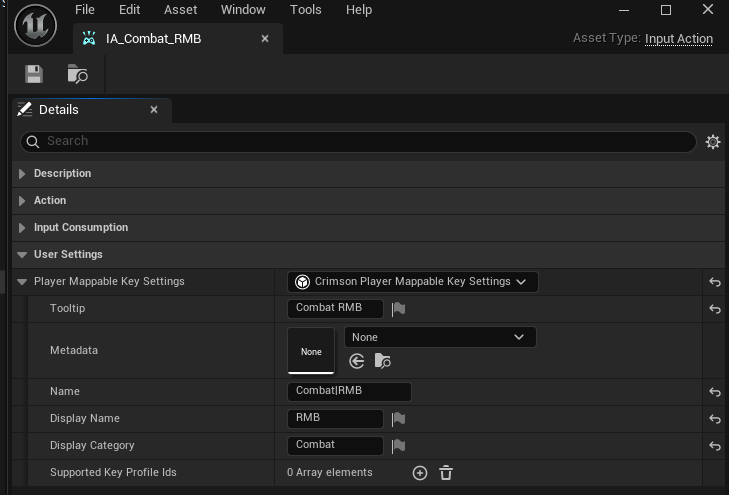Open the File menu
Screen dimensions: 729x495
point(85,10)
